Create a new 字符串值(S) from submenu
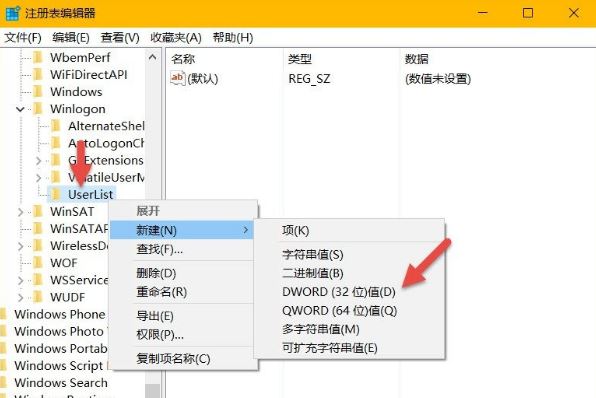Viewport: 596px width, 398px height. click(x=349, y=254)
